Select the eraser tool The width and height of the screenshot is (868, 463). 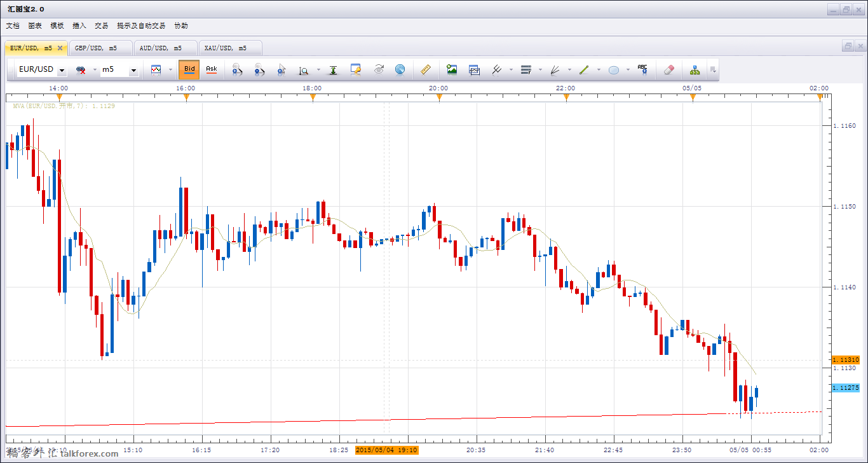(x=668, y=69)
